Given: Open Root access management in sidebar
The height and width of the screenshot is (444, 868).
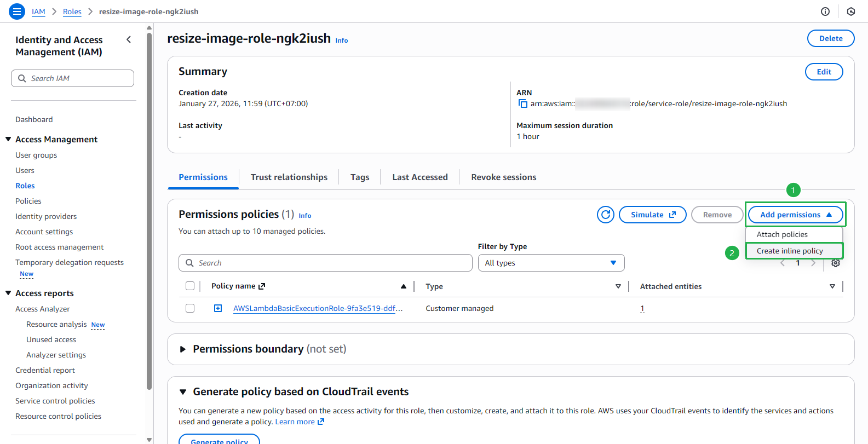Looking at the screenshot, I should (60, 247).
